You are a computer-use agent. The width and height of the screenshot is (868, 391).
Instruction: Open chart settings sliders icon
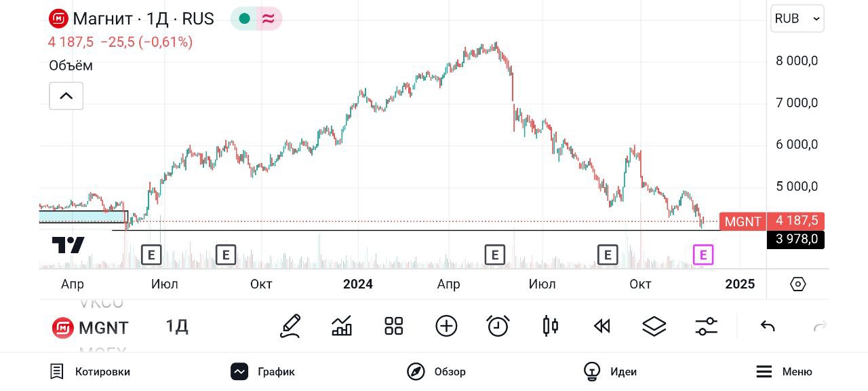(x=706, y=327)
